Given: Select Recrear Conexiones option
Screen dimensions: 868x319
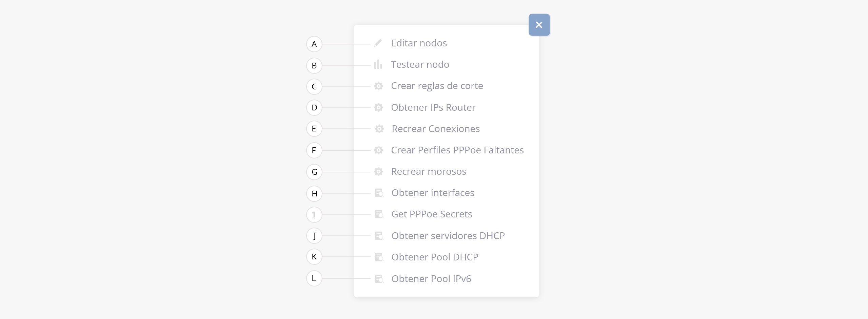Looking at the screenshot, I should [x=436, y=129].
